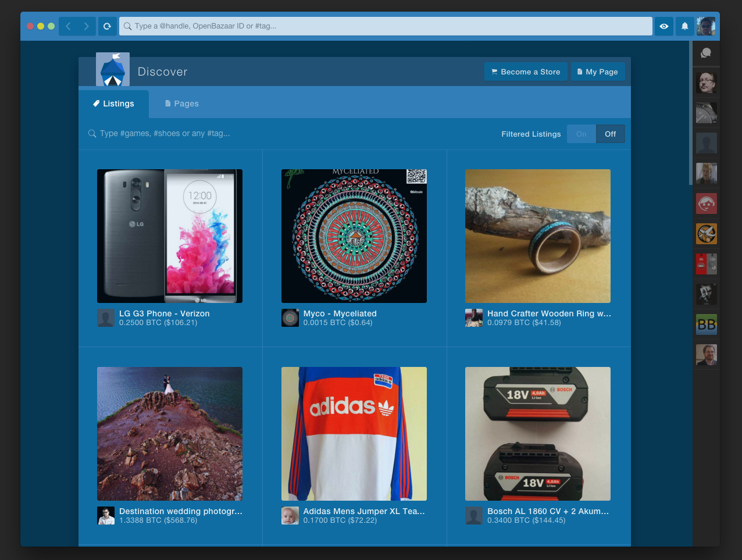Click the Become a Store button
This screenshot has width=742, height=560.
coord(526,72)
